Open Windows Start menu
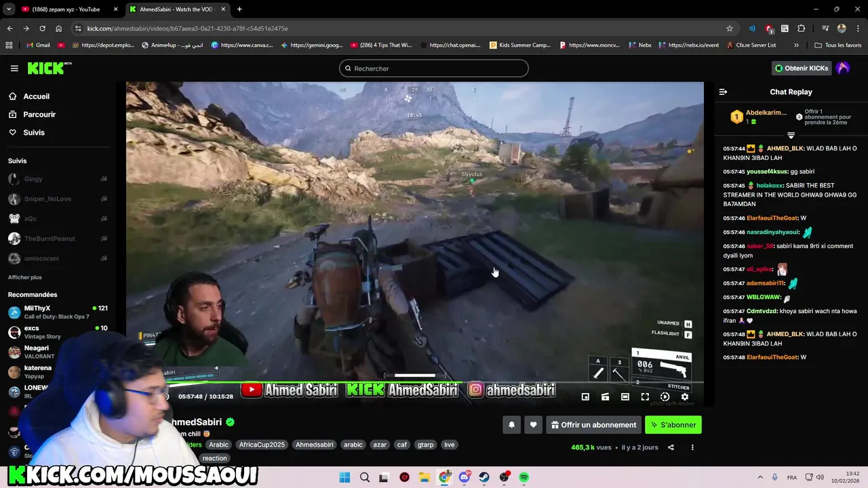The height and width of the screenshot is (488, 868). coord(344,477)
